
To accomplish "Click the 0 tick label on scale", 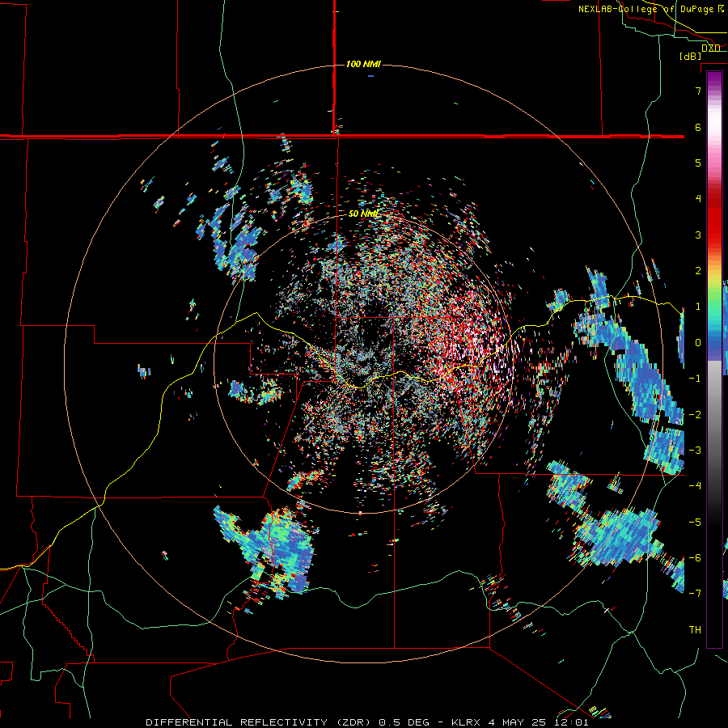I will [698, 343].
